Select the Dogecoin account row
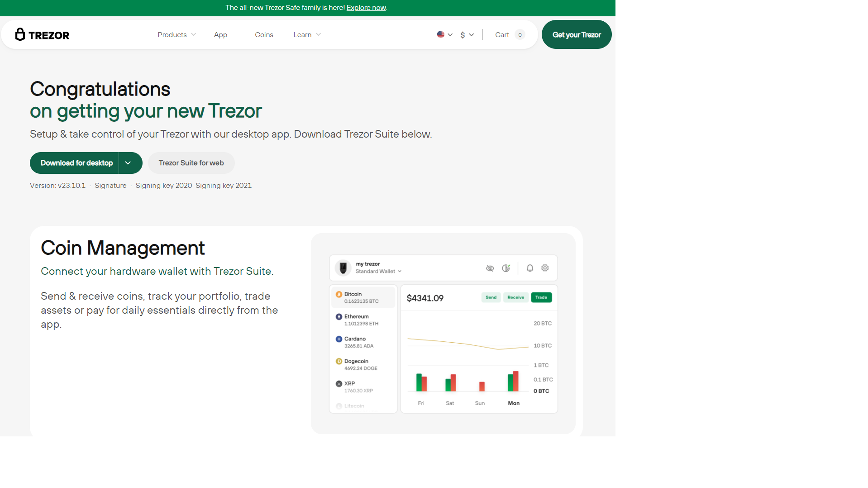The width and height of the screenshot is (868, 488). click(363, 364)
